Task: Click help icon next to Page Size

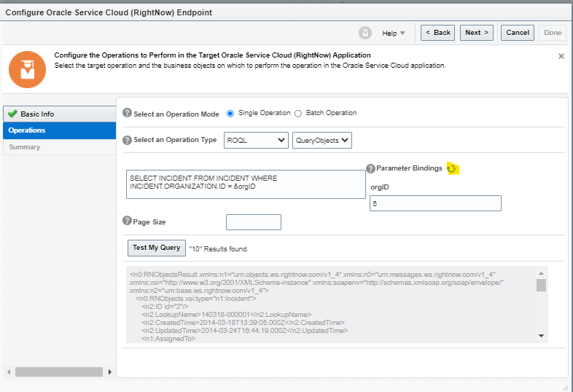Action: pos(127,222)
